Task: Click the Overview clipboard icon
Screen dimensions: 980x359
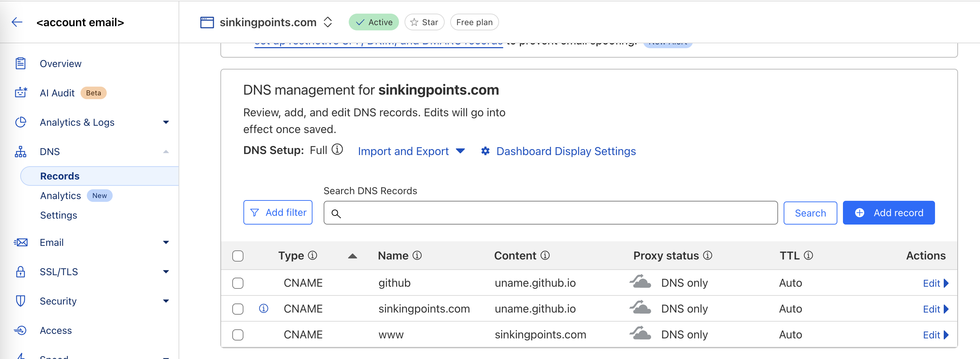Action: 21,63
